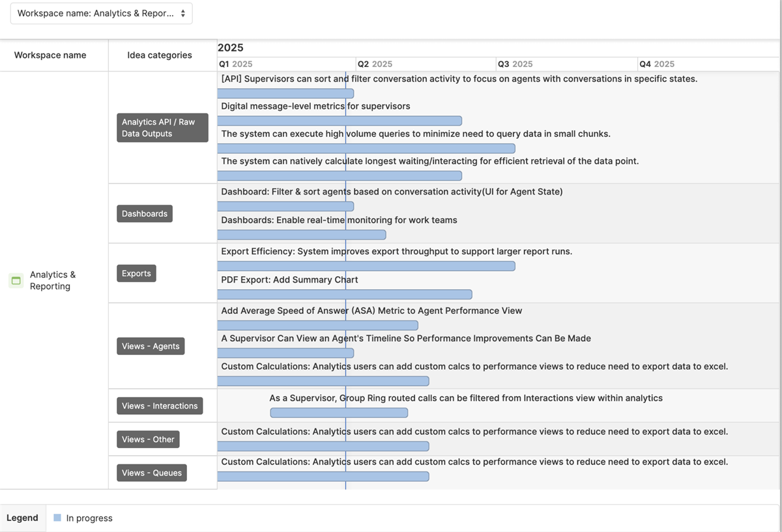Click the In progress legend color swatch

(57, 518)
